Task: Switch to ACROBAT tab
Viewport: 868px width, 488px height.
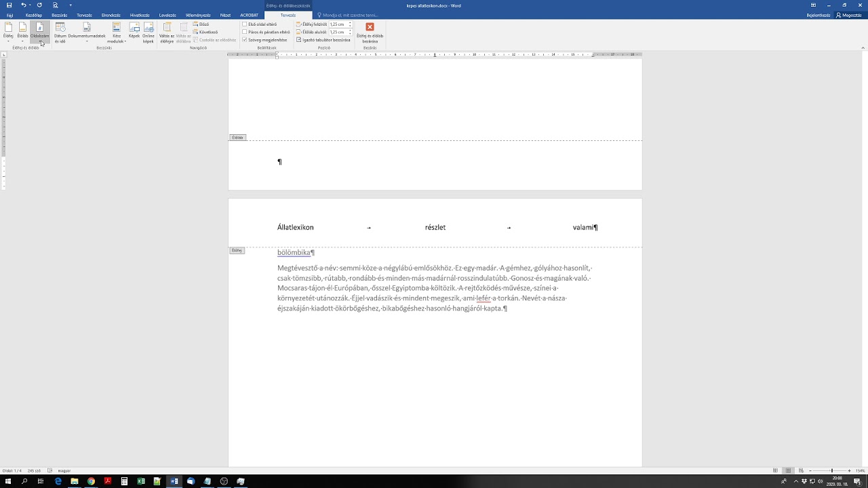Action: (249, 15)
